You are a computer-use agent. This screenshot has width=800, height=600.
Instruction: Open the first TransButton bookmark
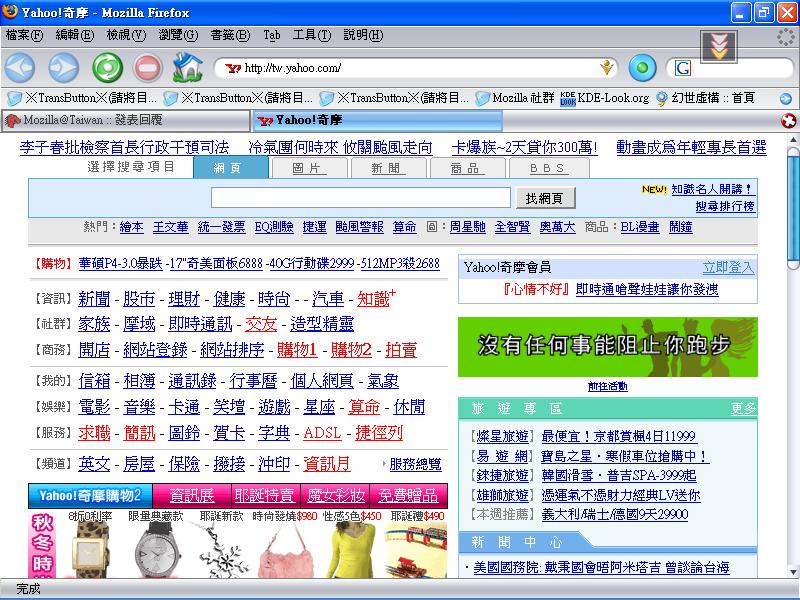[x=82, y=97]
